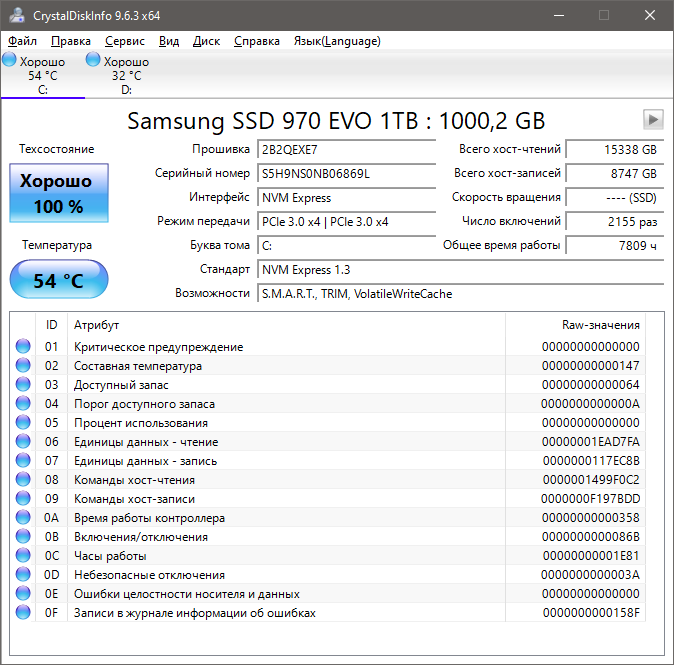Screen dimensions: 674x665
Task: Select the Небезопасные отключения row
Action: (328, 574)
